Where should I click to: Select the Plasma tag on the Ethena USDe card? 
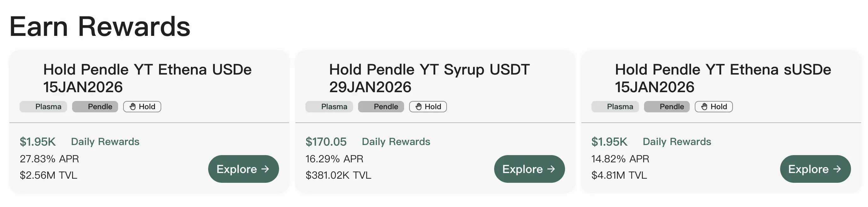click(43, 107)
